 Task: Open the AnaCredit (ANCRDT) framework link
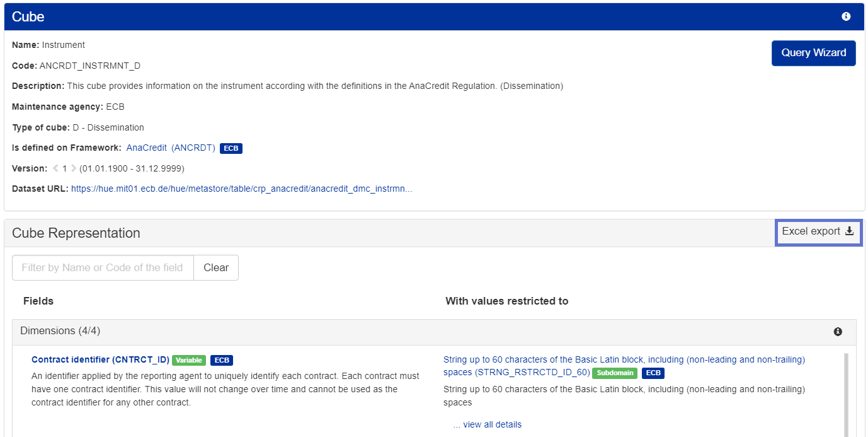[171, 148]
